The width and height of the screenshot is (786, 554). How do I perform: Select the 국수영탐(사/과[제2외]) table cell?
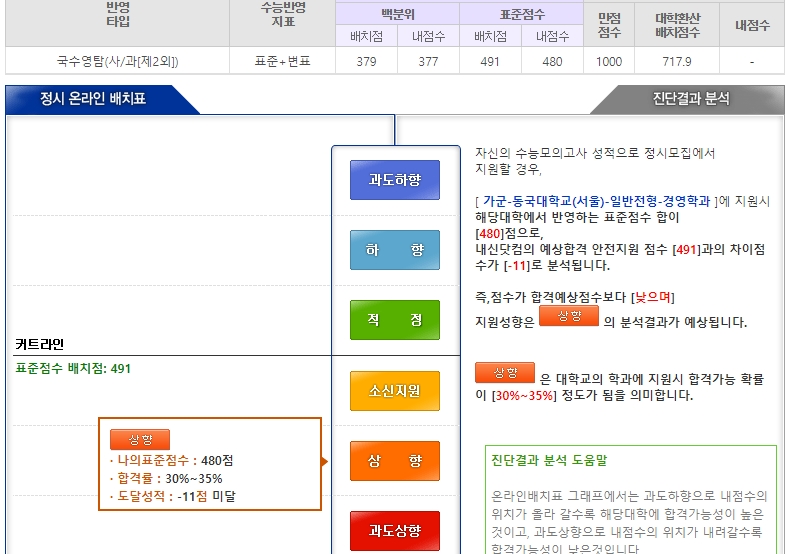pyautogui.click(x=117, y=61)
